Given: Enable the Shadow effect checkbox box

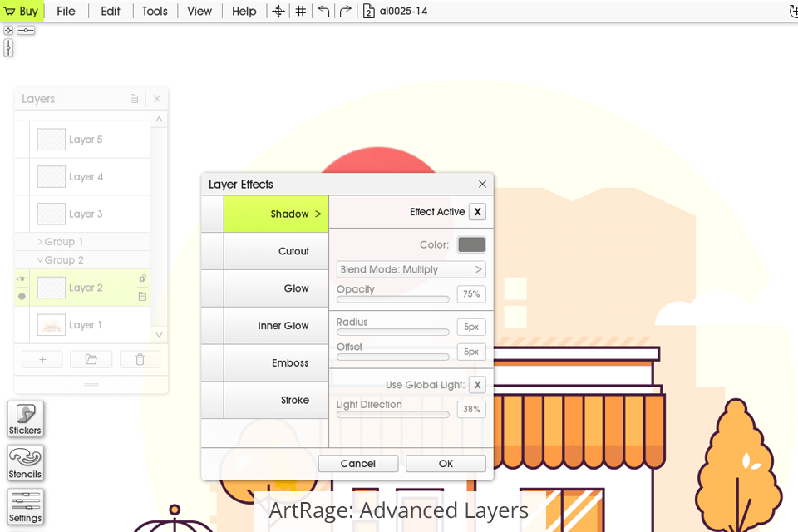Looking at the screenshot, I should coord(213,214).
